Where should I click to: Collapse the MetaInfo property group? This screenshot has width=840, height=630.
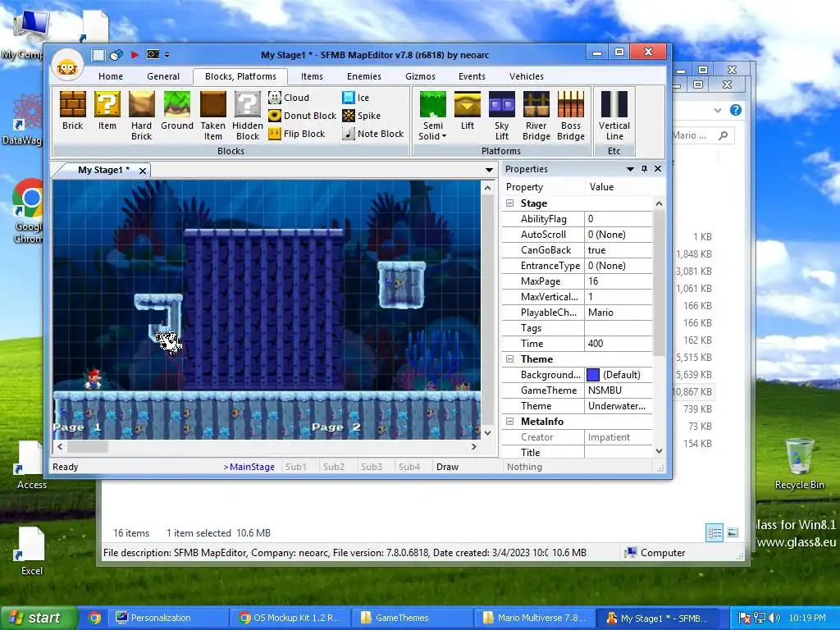tap(510, 422)
